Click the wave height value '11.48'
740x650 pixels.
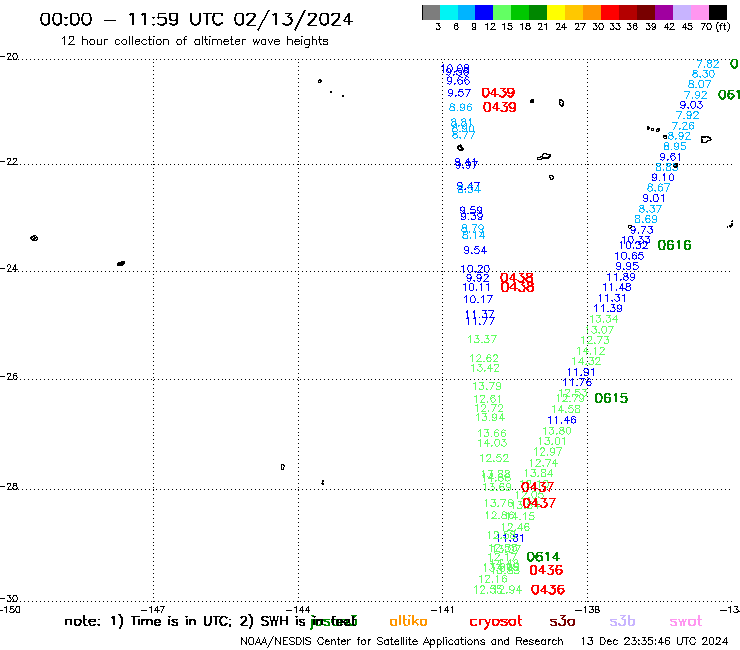coord(617,287)
